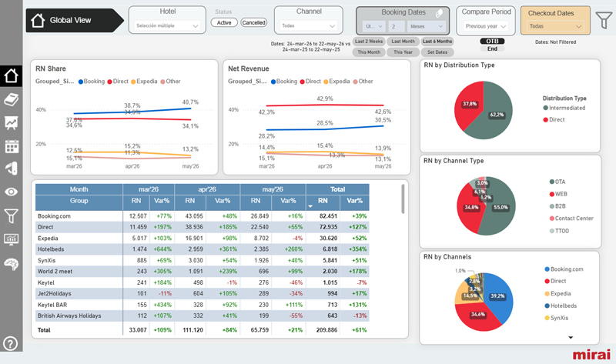Click the British Airways Holidays row label

69,316
